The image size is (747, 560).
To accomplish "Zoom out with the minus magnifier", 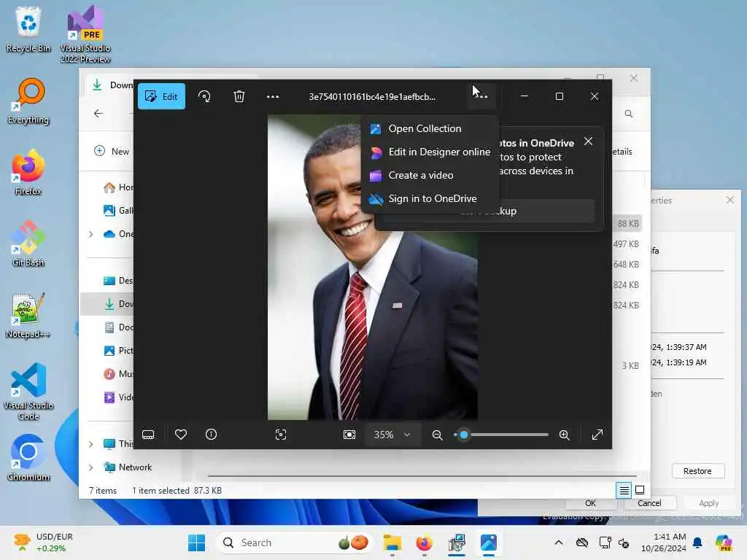I will [x=438, y=435].
